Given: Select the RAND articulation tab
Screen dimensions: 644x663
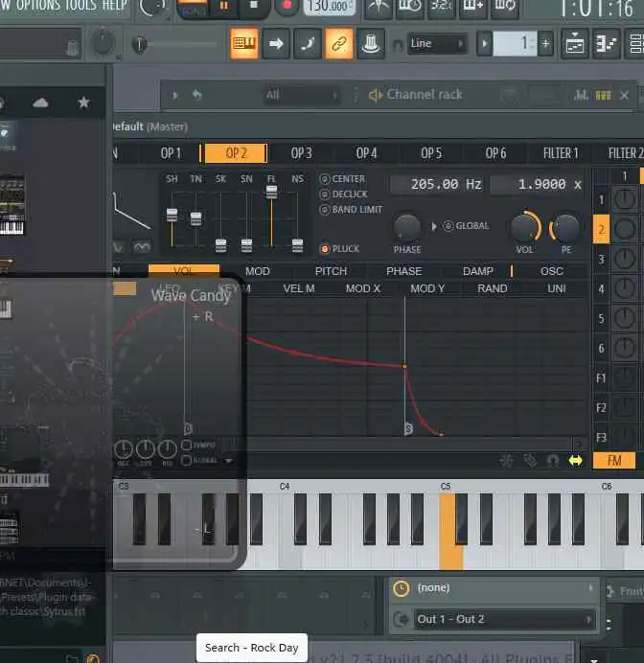Looking at the screenshot, I should click(x=493, y=288).
